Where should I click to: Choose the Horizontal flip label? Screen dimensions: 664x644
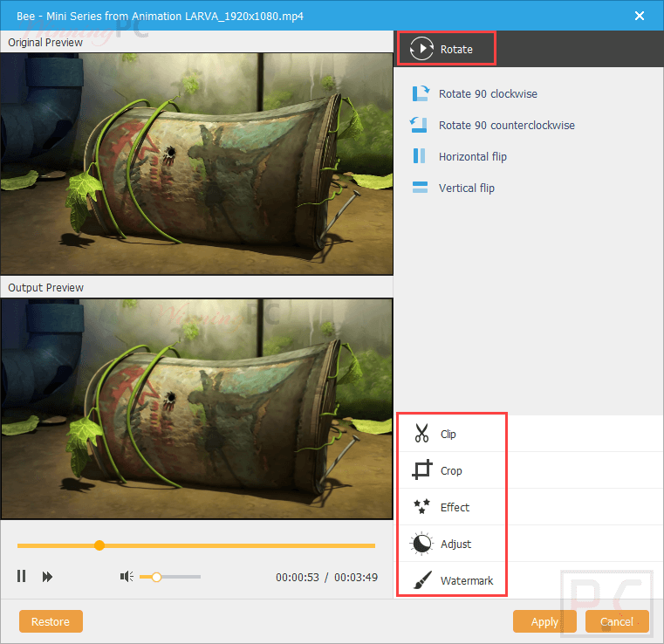coord(473,157)
